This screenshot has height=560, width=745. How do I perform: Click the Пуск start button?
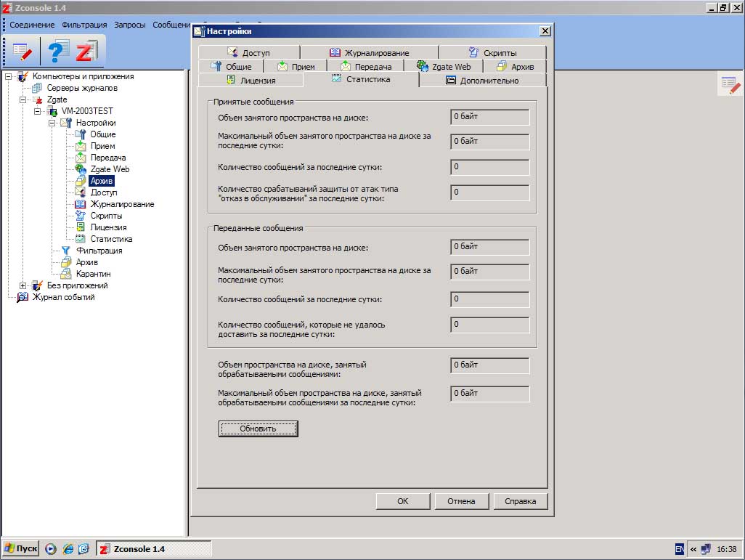[20, 548]
